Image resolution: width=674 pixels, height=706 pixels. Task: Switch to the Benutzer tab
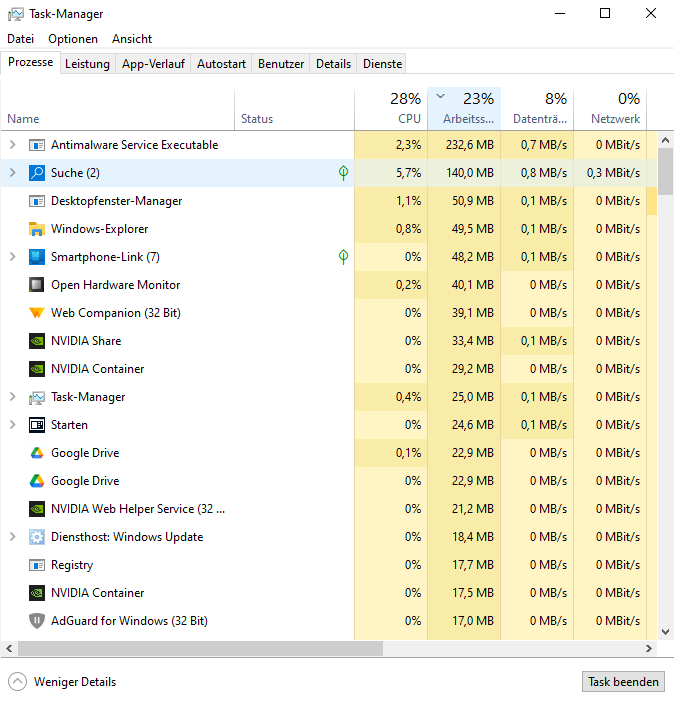[x=281, y=64]
